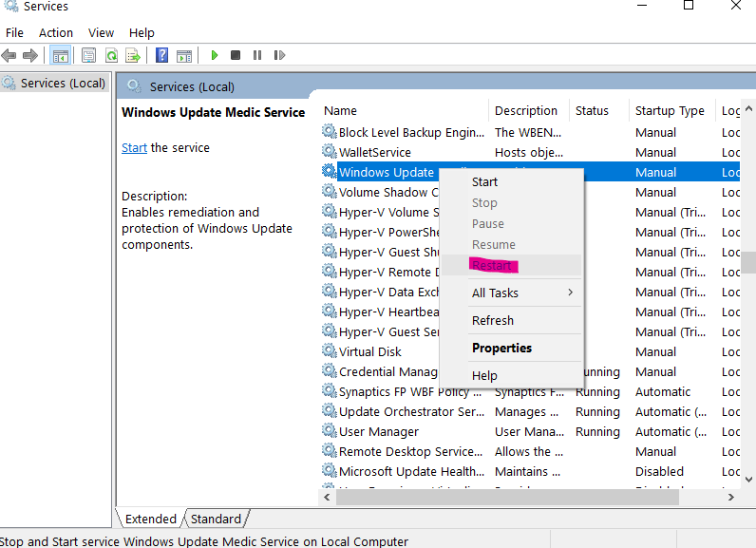Select the Remote Desktop Services row
This screenshot has height=548, width=756.
pos(530,452)
